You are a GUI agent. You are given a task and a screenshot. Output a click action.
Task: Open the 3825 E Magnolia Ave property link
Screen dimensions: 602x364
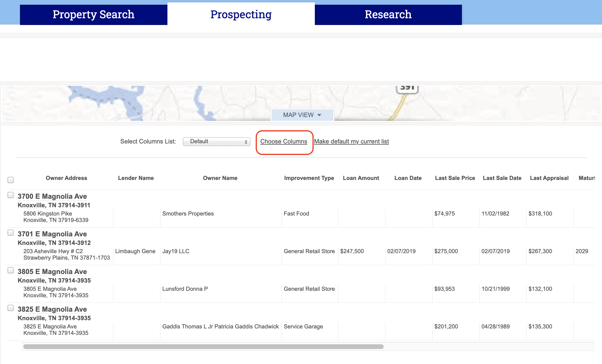click(52, 309)
